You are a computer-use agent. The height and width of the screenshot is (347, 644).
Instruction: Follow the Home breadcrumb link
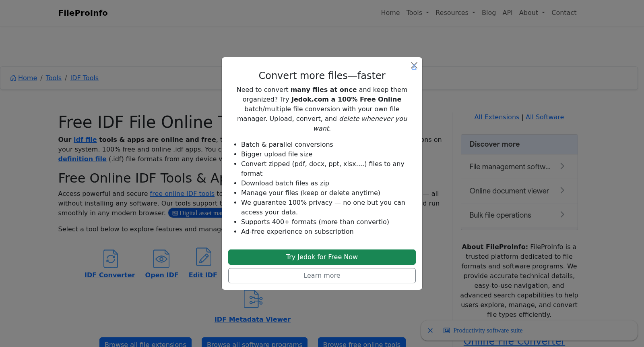(x=27, y=78)
